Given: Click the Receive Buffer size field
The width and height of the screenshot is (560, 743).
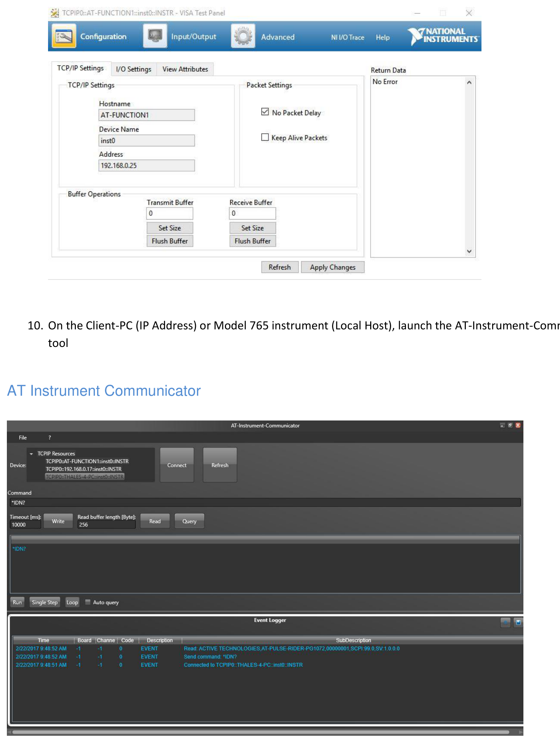Looking at the screenshot, I should (252, 213).
